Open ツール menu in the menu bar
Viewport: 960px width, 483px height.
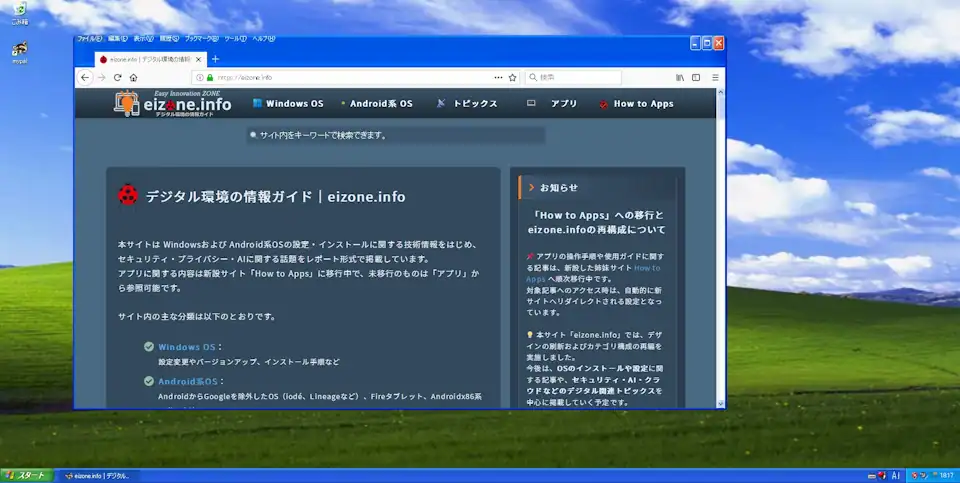click(x=235, y=39)
